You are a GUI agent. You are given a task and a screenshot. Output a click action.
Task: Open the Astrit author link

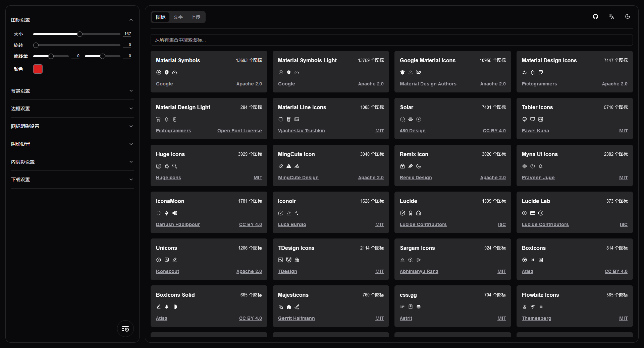point(406,318)
